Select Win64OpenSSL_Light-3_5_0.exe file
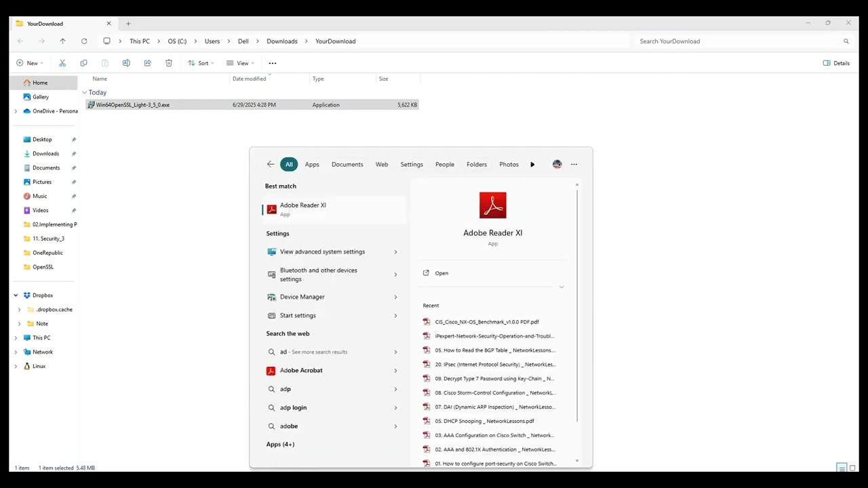868x488 pixels. (x=133, y=105)
